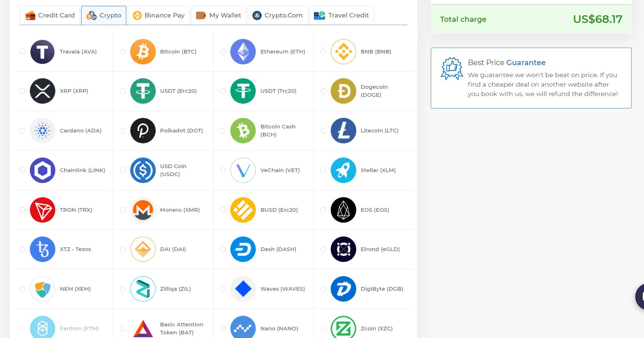Pick the Litecoin (LTC) radio button
The width and height of the screenshot is (644, 338).
coord(323,131)
